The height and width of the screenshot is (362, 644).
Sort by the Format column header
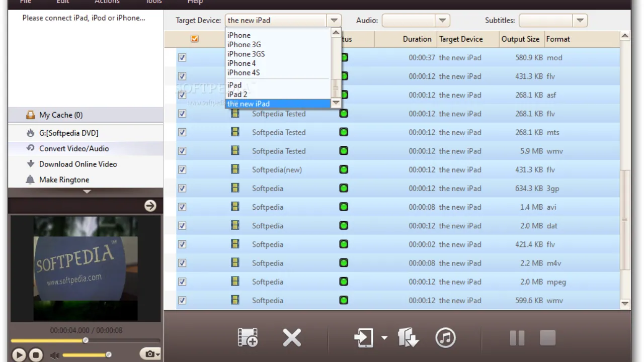pos(558,39)
